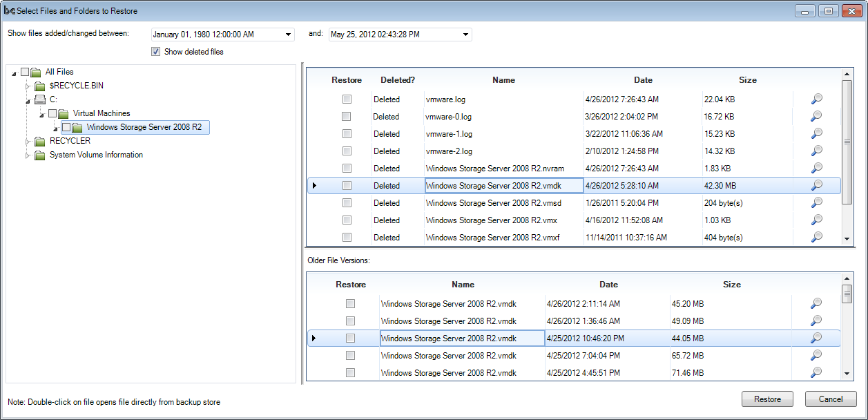Preview older version sized 45.20 MB
This screenshot has width=868, height=420.
816,303
